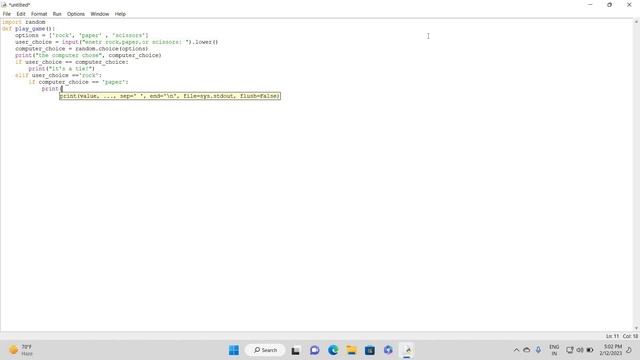Viewport: 640px width, 360px height.
Task: Open the File menu
Action: [7, 14]
